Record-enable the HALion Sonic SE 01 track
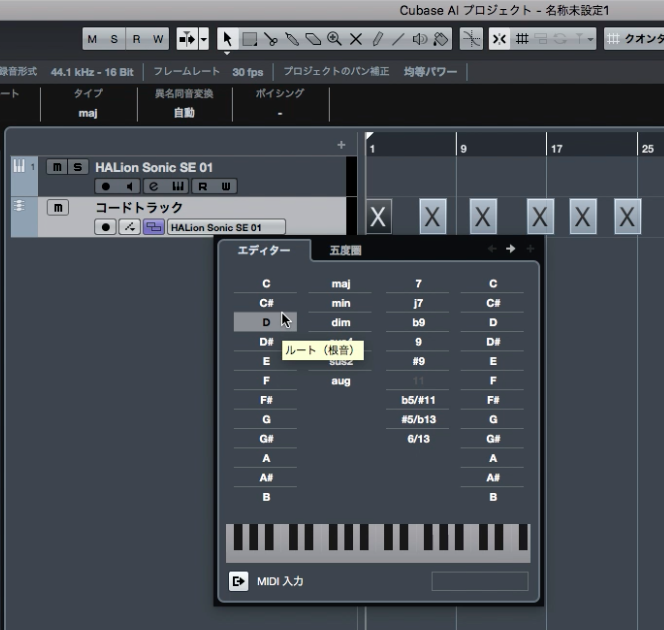Image resolution: width=664 pixels, height=630 pixels. pos(105,186)
